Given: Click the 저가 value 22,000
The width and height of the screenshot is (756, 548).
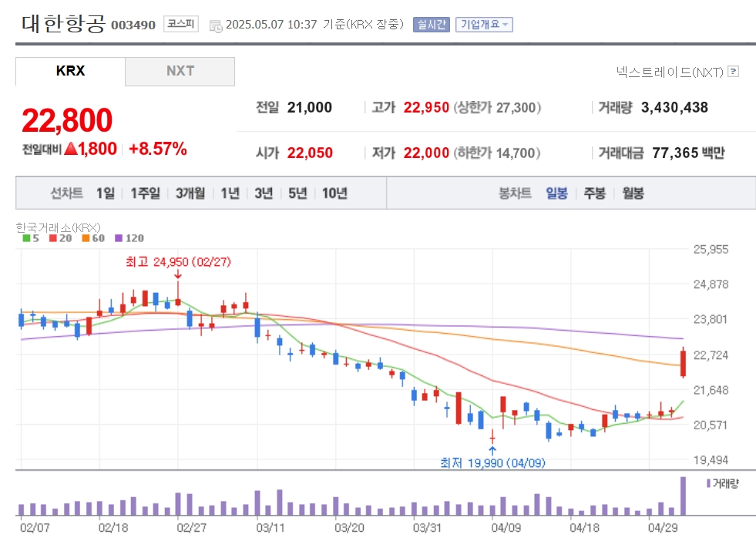Looking at the screenshot, I should [x=426, y=153].
